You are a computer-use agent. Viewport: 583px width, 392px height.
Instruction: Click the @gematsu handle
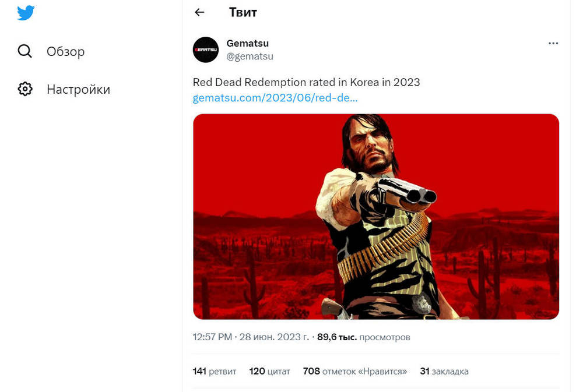coord(250,56)
